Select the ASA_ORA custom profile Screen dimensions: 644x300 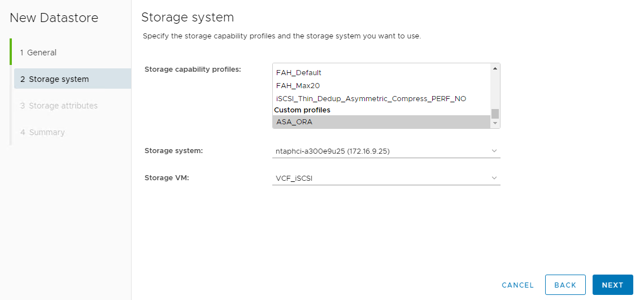(x=294, y=121)
